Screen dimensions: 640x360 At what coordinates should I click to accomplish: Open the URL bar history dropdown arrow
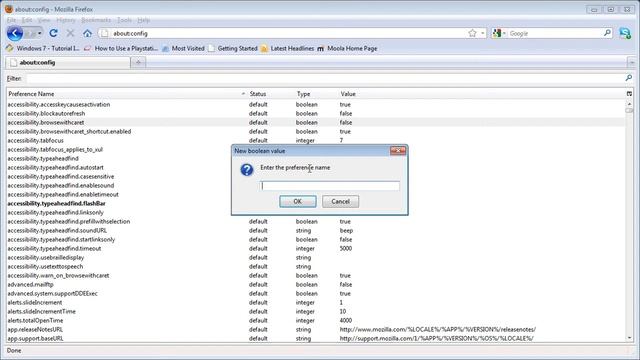coord(482,33)
